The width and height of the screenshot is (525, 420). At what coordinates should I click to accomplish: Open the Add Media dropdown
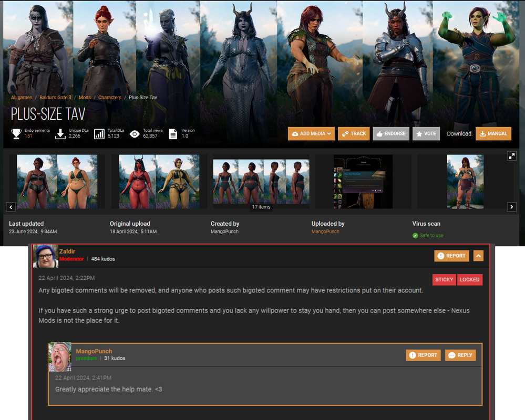[311, 133]
